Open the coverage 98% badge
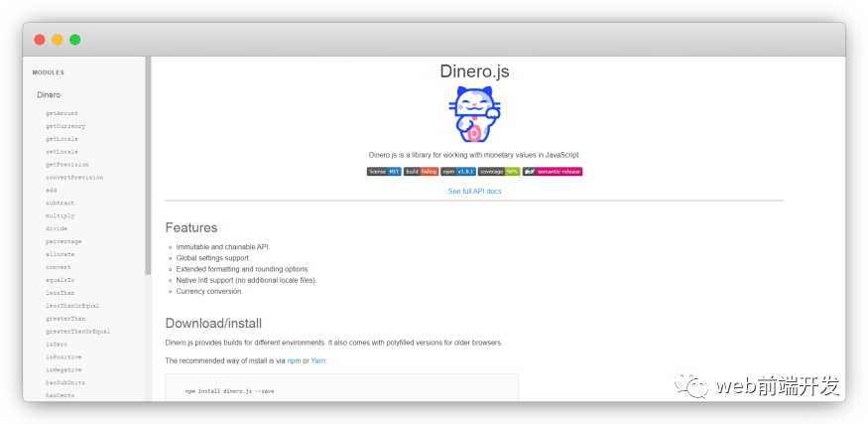The width and height of the screenshot is (868, 424). (x=499, y=172)
